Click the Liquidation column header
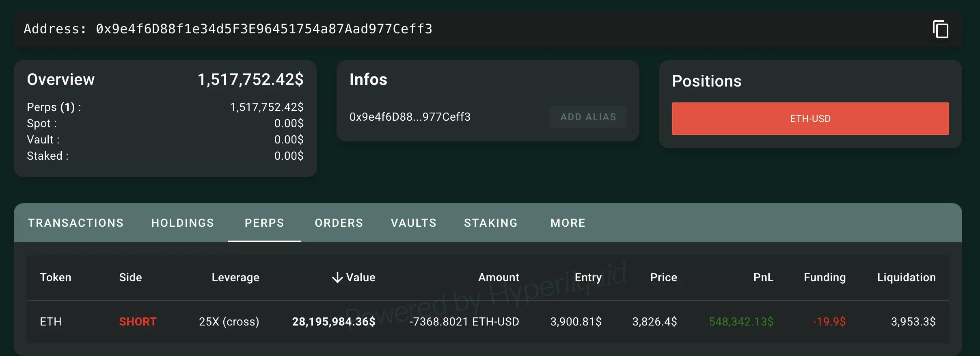The width and height of the screenshot is (980, 356). (907, 278)
